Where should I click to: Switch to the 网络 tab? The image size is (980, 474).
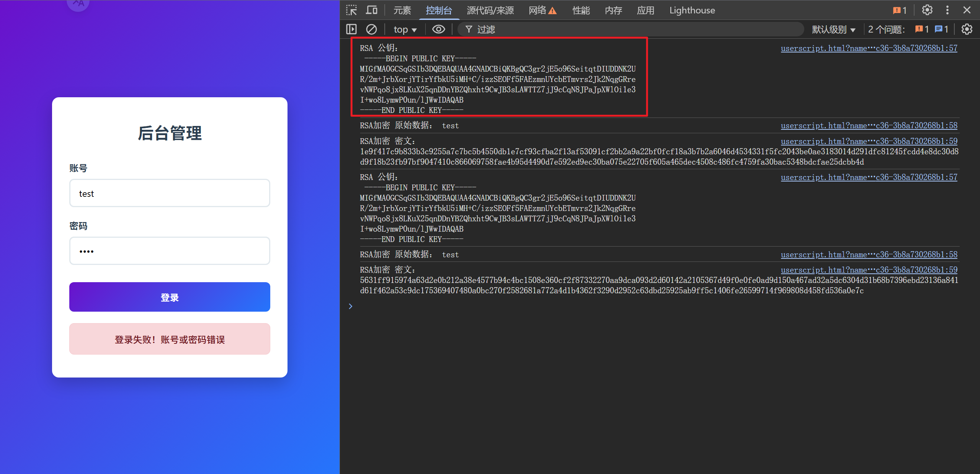pyautogui.click(x=542, y=10)
